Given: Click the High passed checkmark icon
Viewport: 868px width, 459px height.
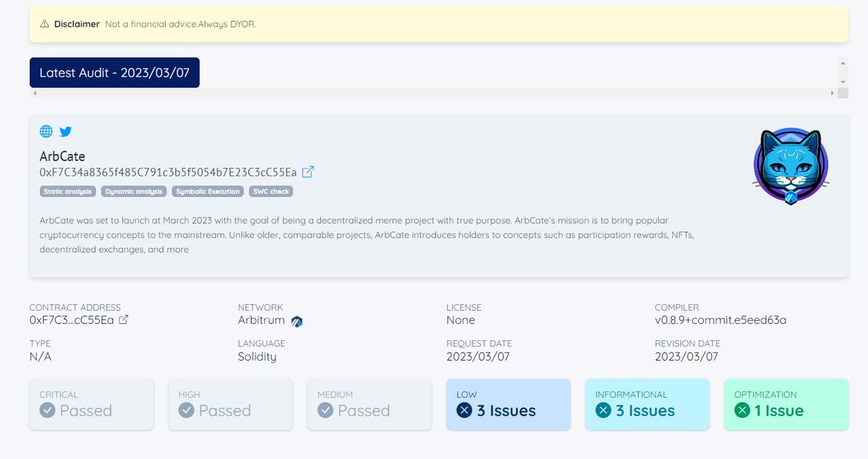Looking at the screenshot, I should (x=187, y=411).
